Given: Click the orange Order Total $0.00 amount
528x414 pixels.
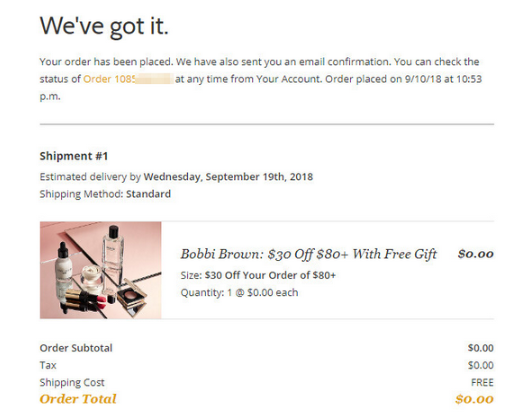Looking at the screenshot, I should click(474, 399).
